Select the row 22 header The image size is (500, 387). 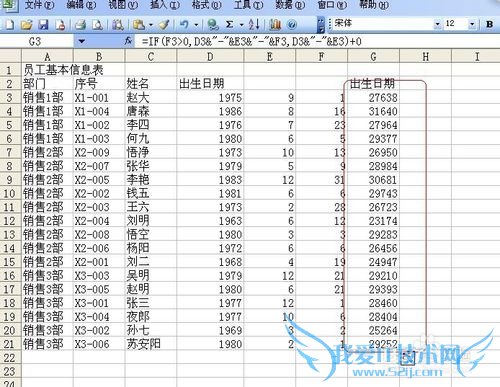click(x=10, y=358)
